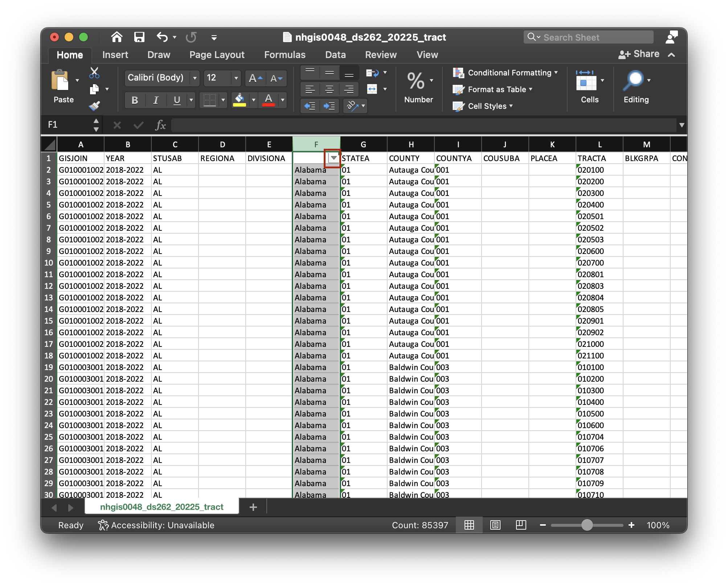Open the font size dropdown

click(236, 78)
